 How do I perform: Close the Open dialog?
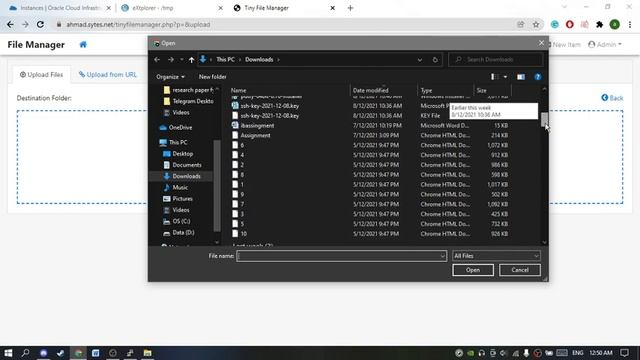tap(541, 43)
